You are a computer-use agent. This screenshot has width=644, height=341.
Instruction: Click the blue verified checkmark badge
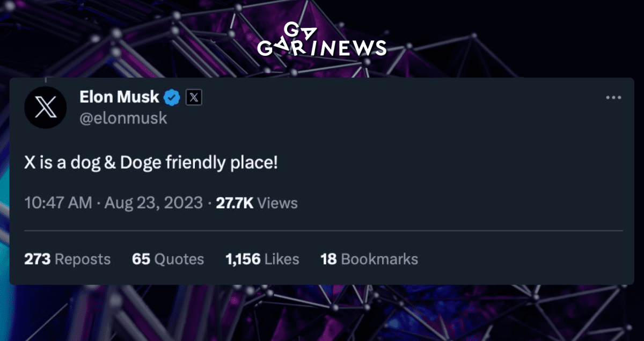(x=172, y=97)
